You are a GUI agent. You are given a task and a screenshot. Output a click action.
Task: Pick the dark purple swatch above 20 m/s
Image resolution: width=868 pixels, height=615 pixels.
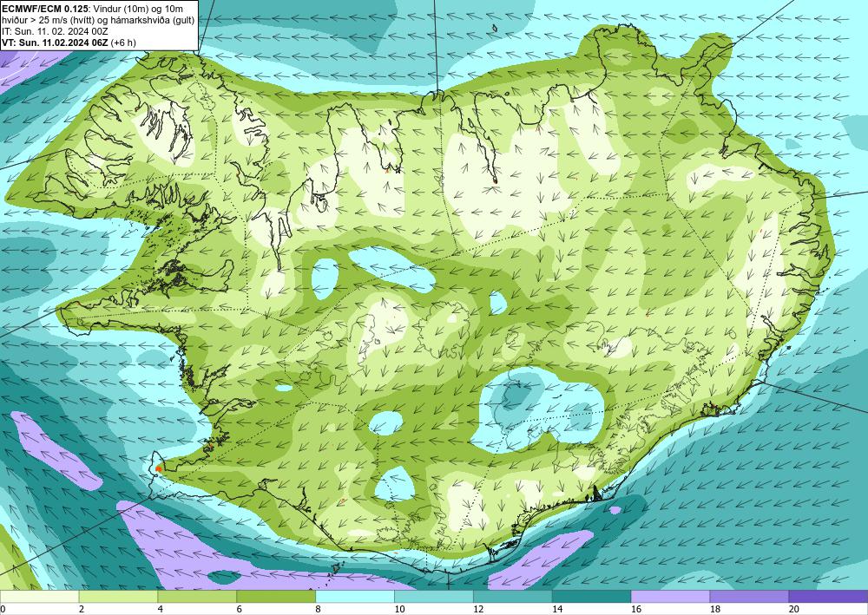click(x=828, y=596)
